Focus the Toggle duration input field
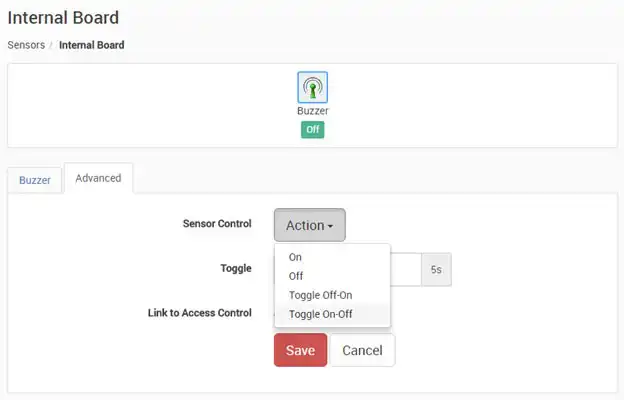 405,269
